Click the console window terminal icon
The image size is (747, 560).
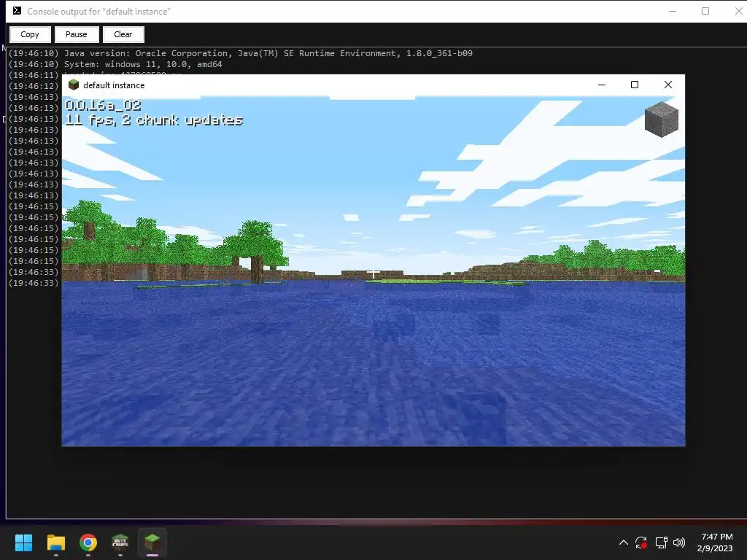17,11
